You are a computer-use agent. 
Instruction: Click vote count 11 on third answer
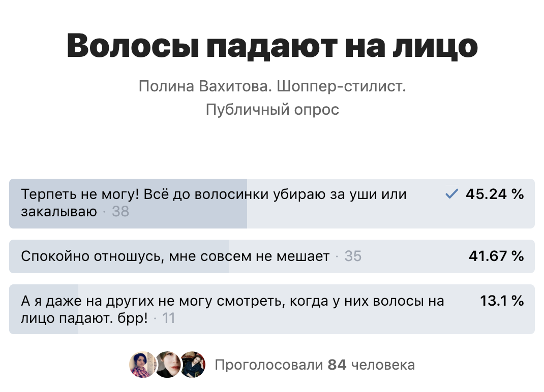click(x=169, y=318)
